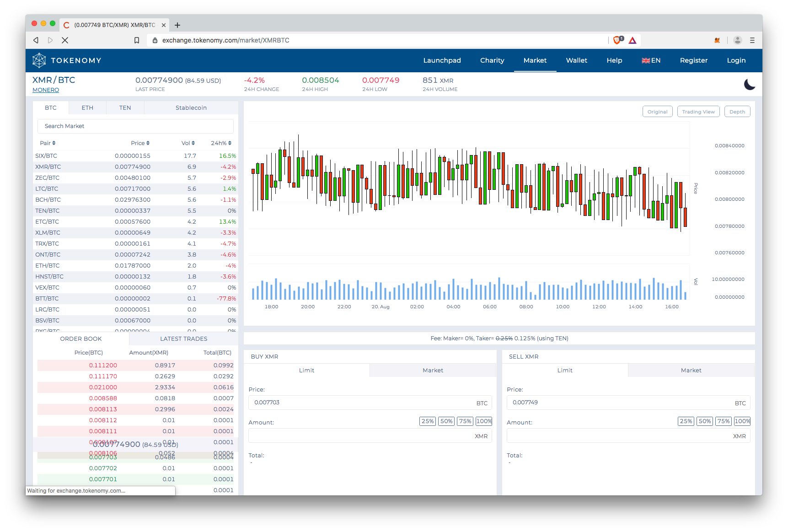
Task: Open the browser hamburger menu
Action: [752, 40]
